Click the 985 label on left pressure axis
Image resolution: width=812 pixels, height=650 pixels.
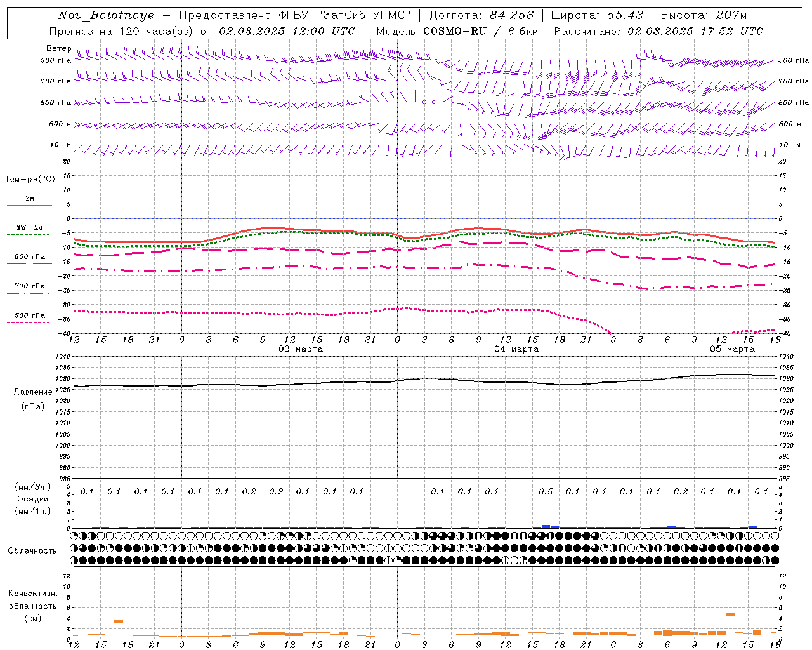point(65,479)
